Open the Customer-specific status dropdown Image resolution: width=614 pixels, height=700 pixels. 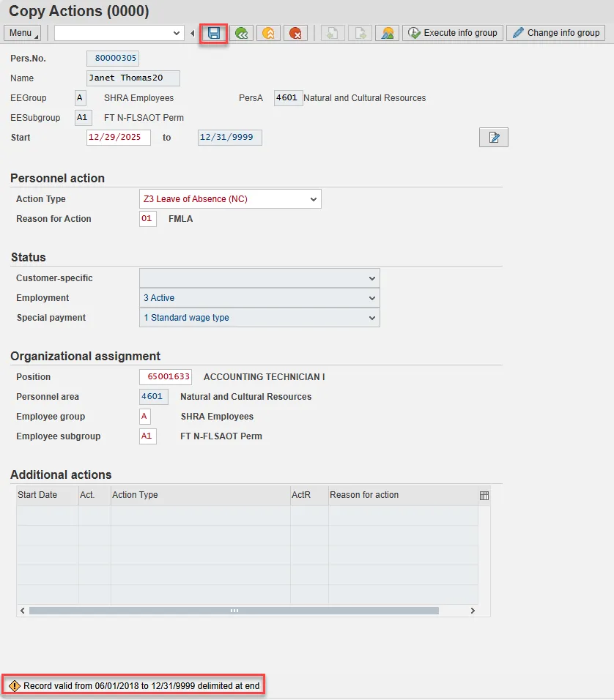tap(372, 278)
